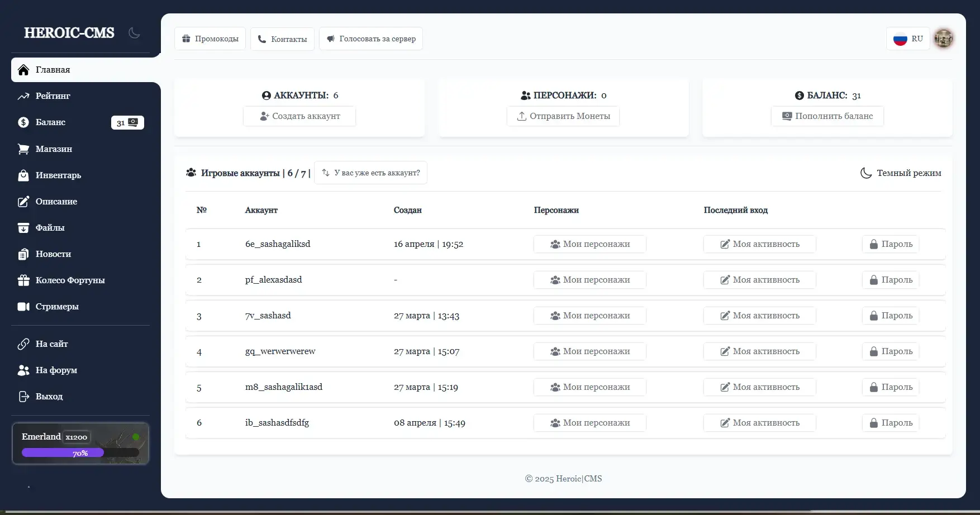Screen dimensions: 980x515
Task: Open Моя активность for pf_alexasdasd
Action: 760,280
